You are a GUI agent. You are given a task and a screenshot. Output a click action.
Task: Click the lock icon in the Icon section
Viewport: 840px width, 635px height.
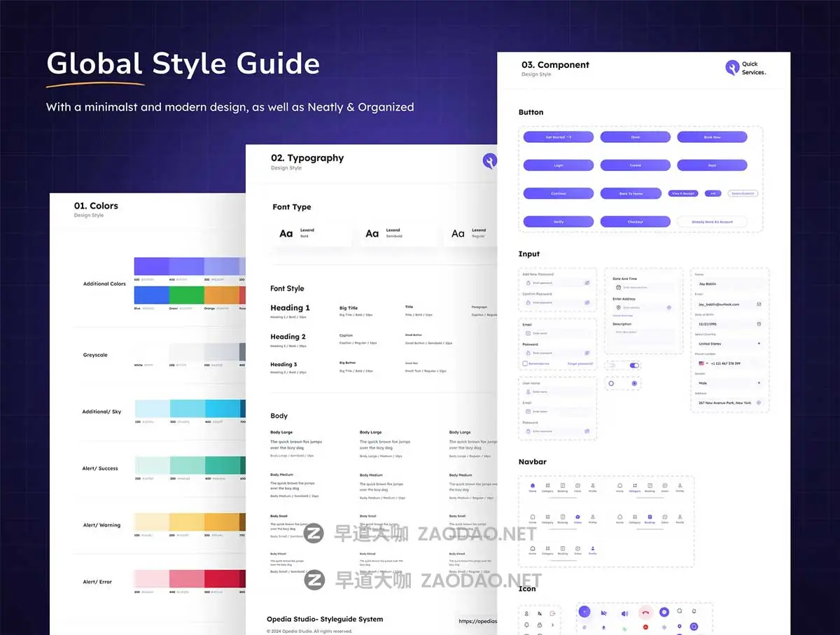click(539, 625)
